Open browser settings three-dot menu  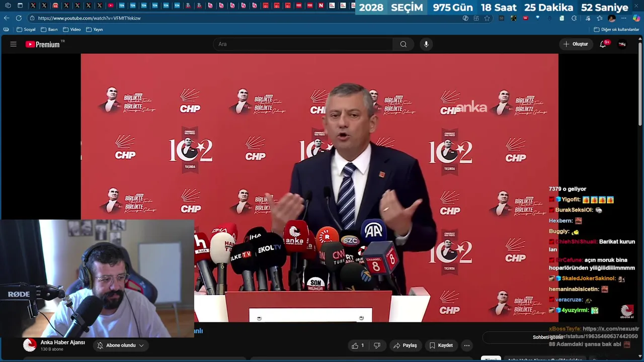(x=623, y=18)
